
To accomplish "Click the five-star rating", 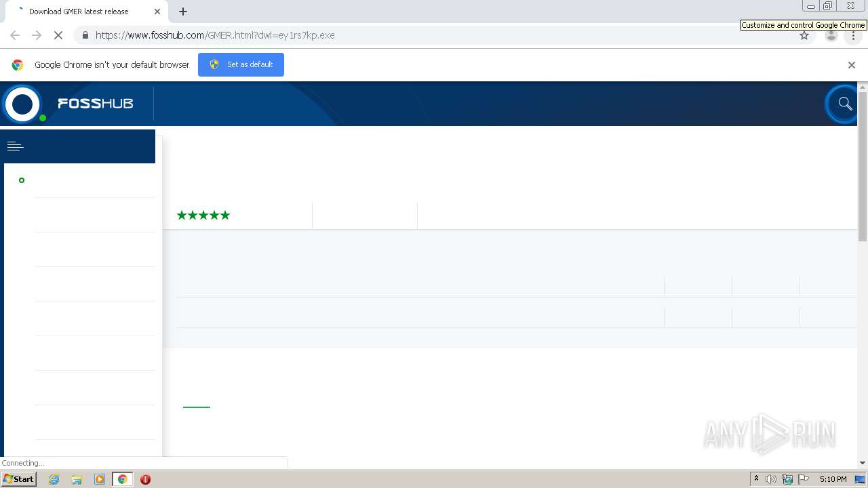I will (x=203, y=216).
